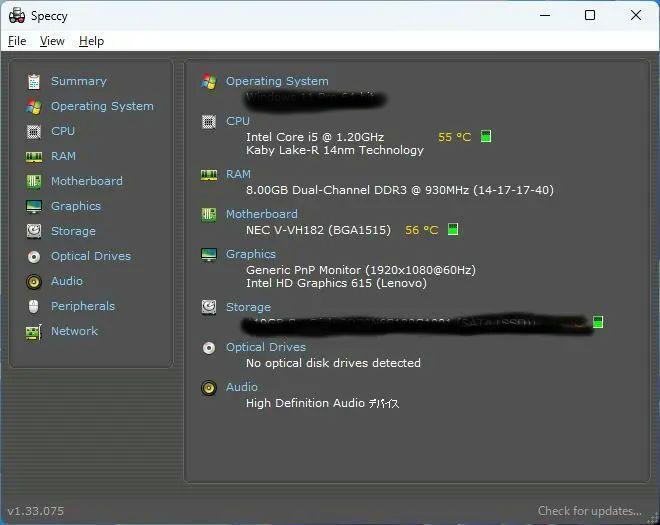Click the green storage temperature indicator
660x525 pixels.
click(598, 322)
